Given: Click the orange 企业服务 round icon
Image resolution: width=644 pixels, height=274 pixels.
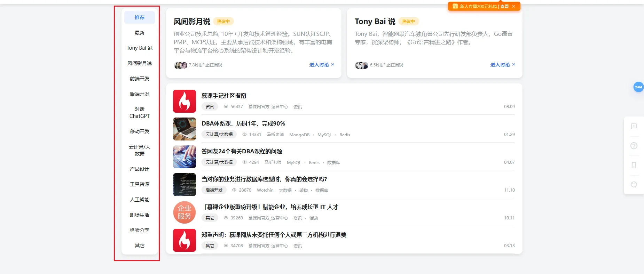Looking at the screenshot, I should [184, 212].
